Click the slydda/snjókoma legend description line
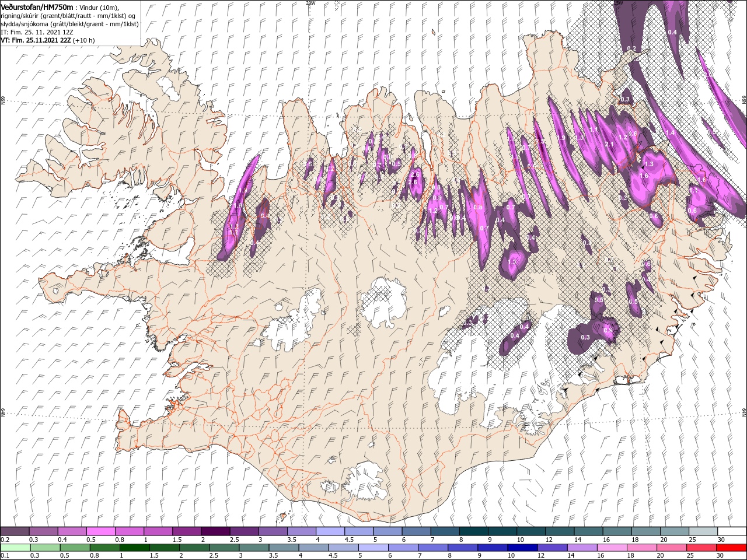 pyautogui.click(x=69, y=24)
